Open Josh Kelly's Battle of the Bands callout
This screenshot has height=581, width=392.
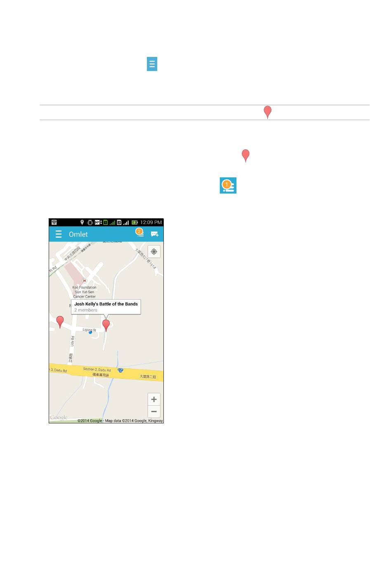106,307
